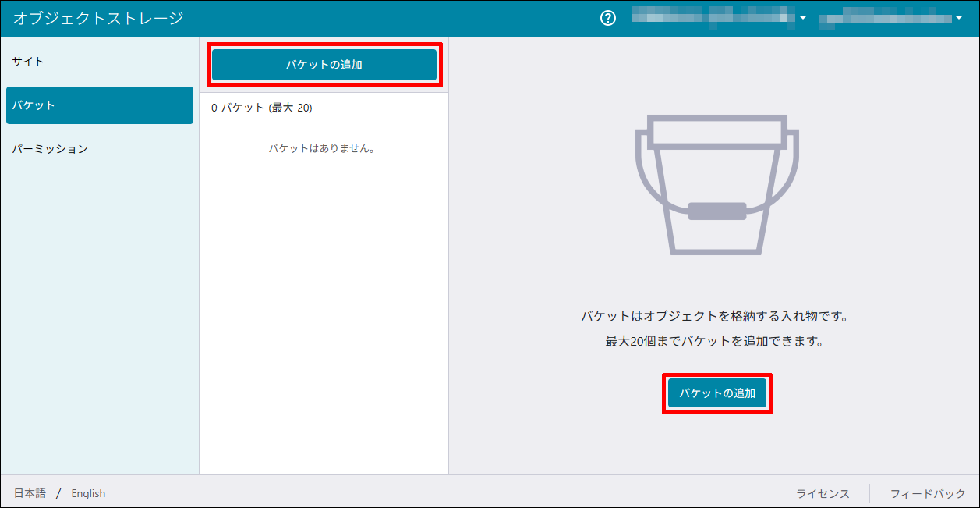Click the 最大20個までバケットを追加できます text

pos(714,341)
